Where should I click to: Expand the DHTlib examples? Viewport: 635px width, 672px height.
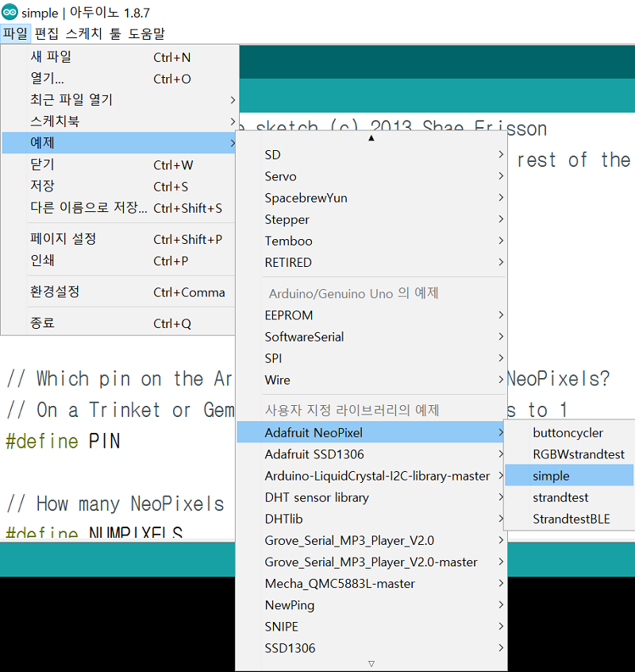click(371, 519)
